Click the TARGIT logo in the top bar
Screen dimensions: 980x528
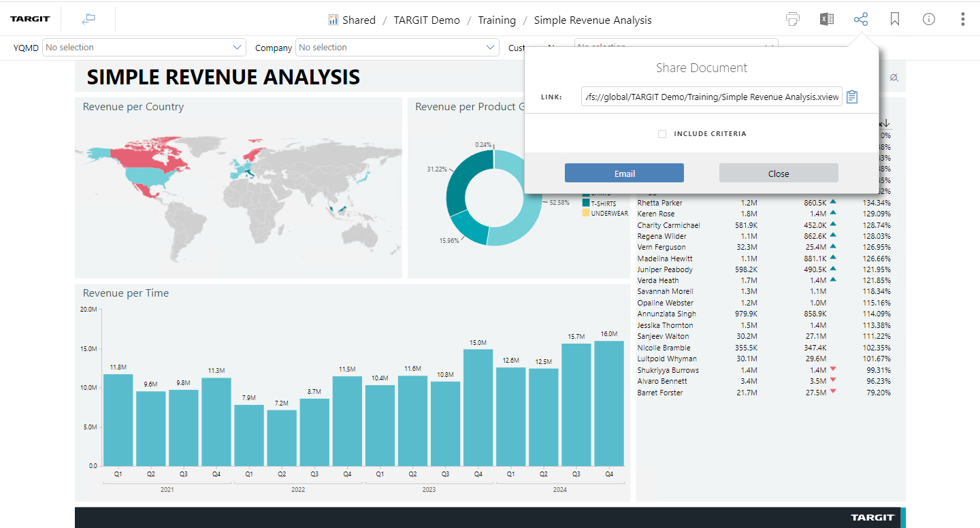coord(30,19)
